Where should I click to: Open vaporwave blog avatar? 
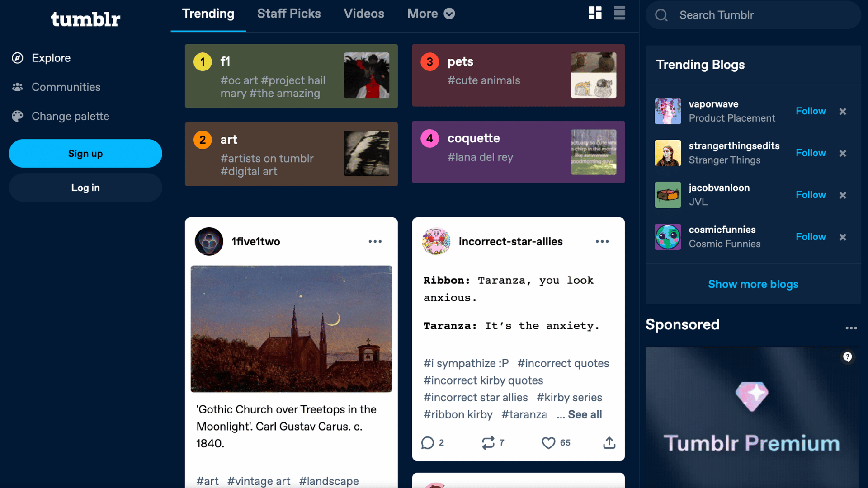[x=668, y=111]
